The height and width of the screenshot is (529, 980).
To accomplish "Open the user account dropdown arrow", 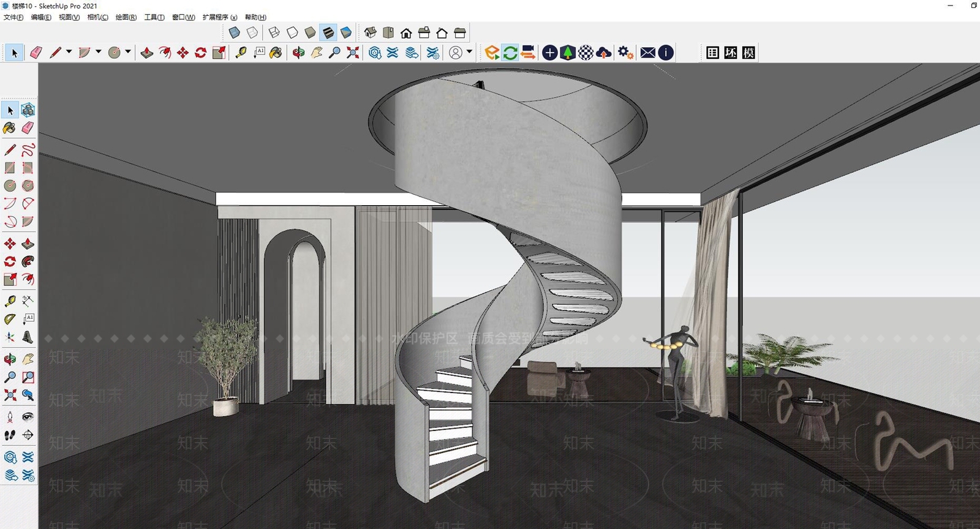I will pyautogui.click(x=469, y=52).
